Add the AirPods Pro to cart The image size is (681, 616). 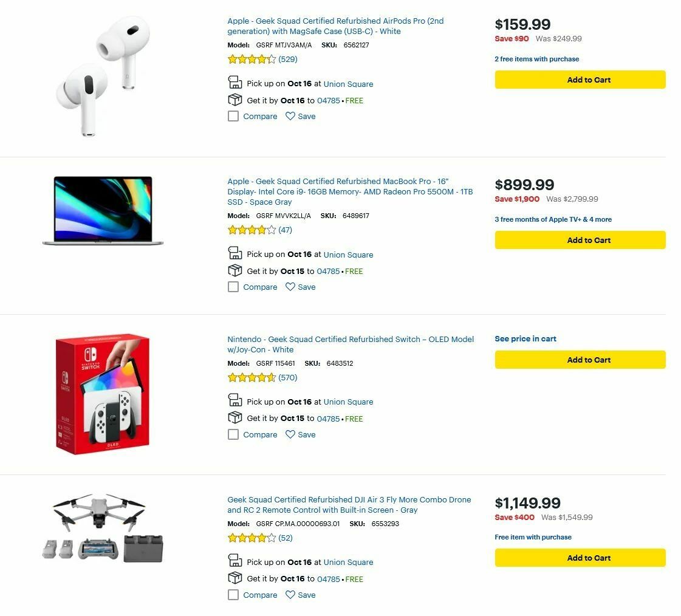coord(580,80)
